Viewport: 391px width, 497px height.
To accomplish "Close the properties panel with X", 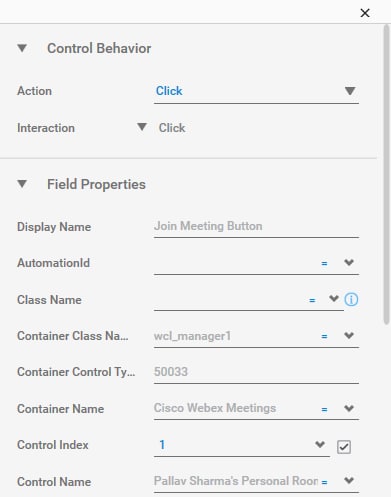I will point(365,13).
